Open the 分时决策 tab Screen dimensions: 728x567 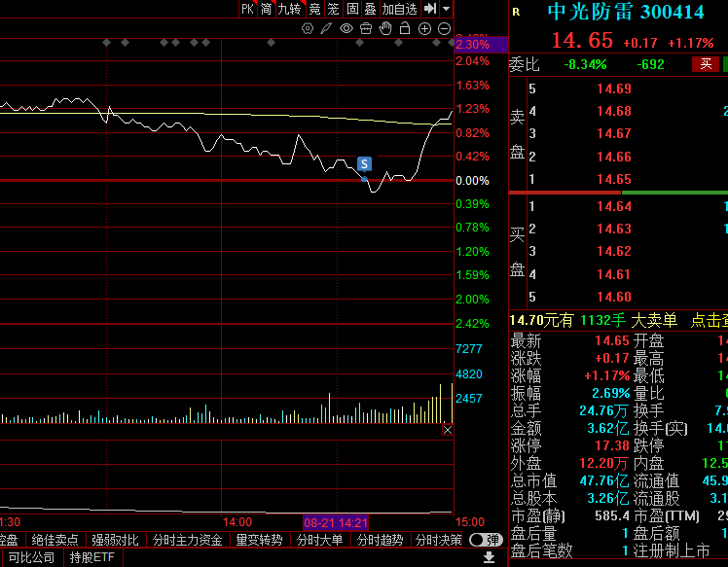pyautogui.click(x=438, y=540)
